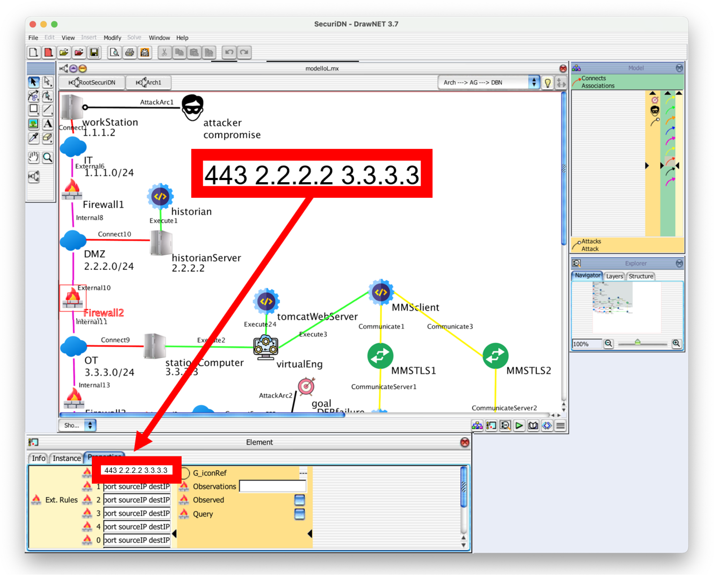The height and width of the screenshot is (588, 721).
Task: Click the save floppy disk icon
Action: (x=94, y=52)
